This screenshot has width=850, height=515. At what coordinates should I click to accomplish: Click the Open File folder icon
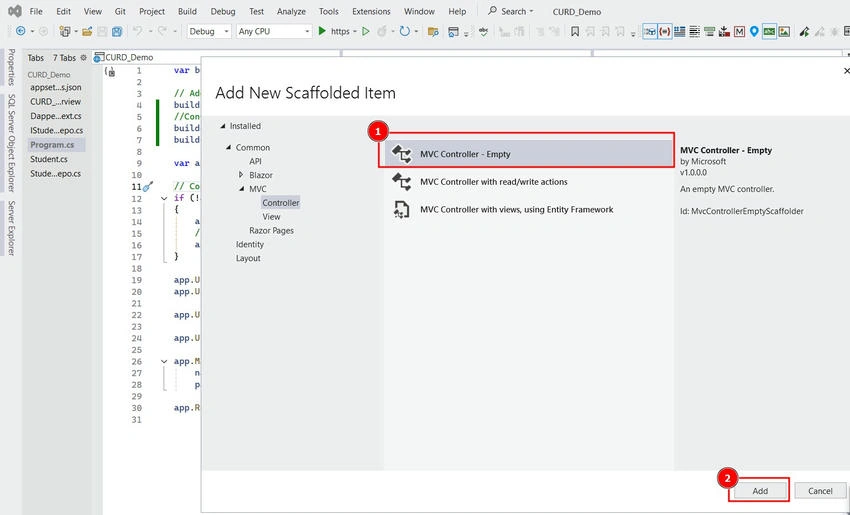(x=87, y=31)
